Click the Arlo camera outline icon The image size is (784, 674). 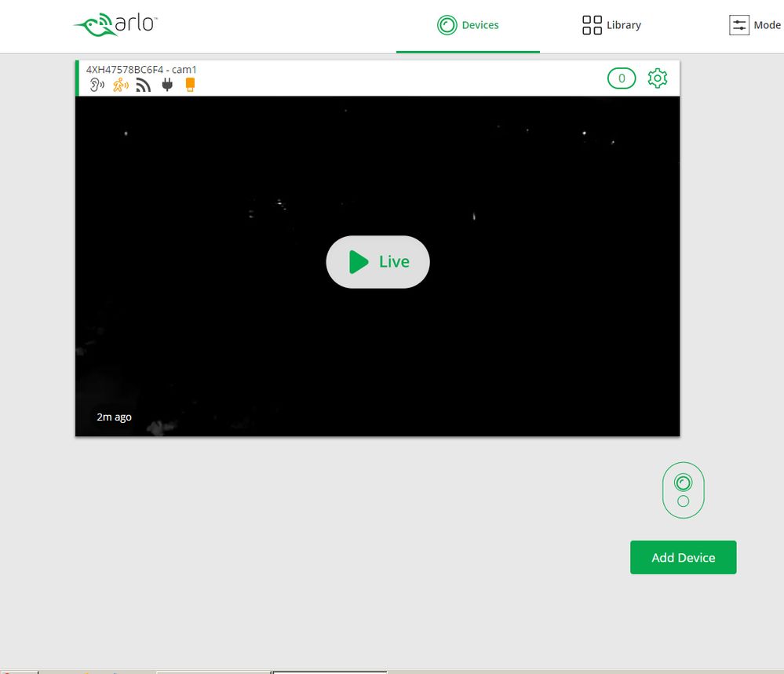(x=683, y=490)
